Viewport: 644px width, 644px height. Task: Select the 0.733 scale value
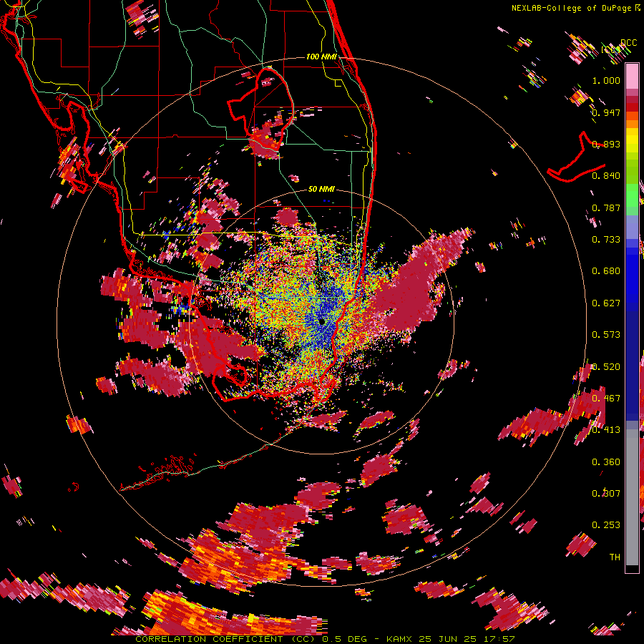click(x=606, y=240)
